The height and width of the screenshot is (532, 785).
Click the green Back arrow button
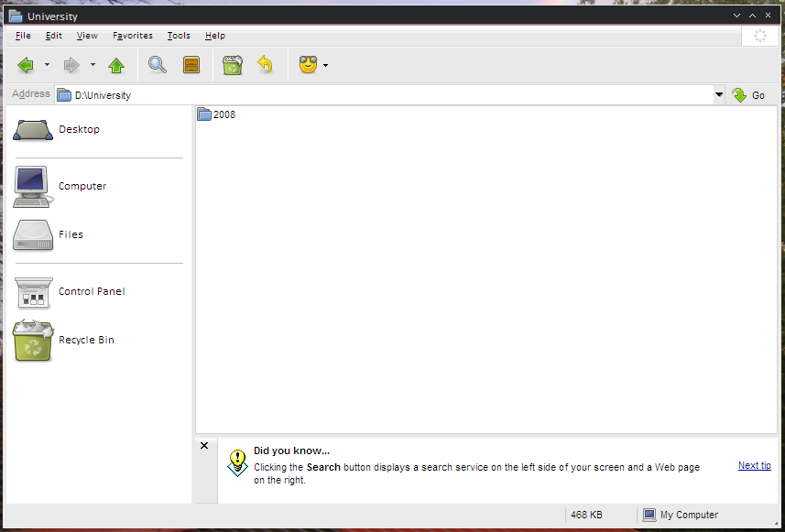pos(26,65)
